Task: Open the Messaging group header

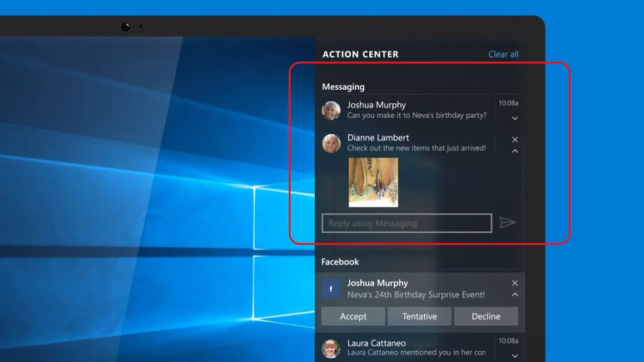Action: click(343, 87)
